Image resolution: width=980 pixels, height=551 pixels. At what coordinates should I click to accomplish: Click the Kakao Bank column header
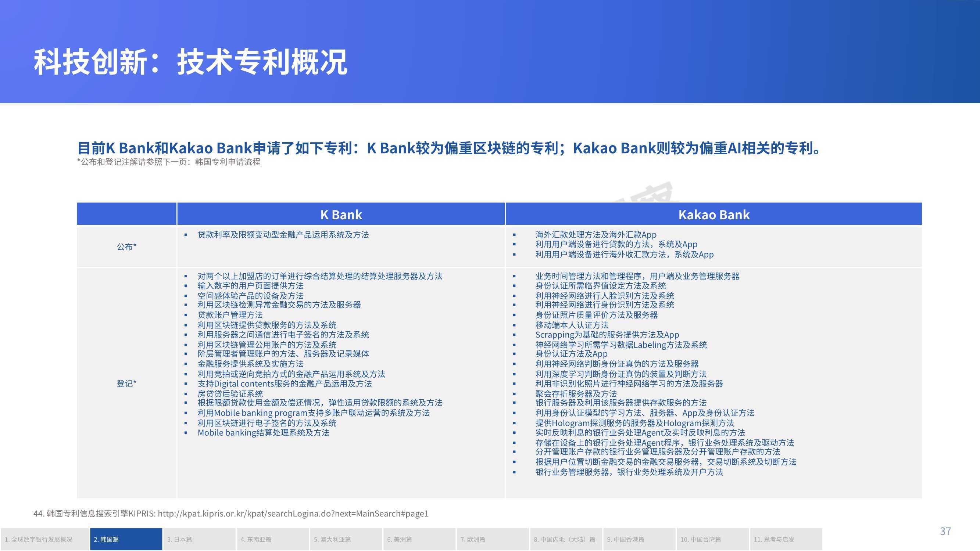click(x=714, y=215)
